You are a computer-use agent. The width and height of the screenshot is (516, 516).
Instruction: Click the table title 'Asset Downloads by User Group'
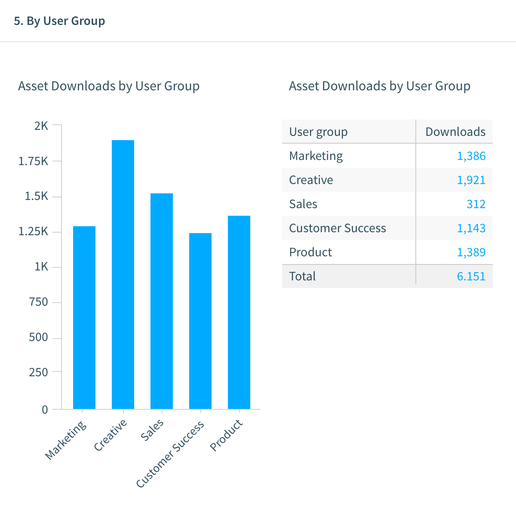(x=379, y=86)
